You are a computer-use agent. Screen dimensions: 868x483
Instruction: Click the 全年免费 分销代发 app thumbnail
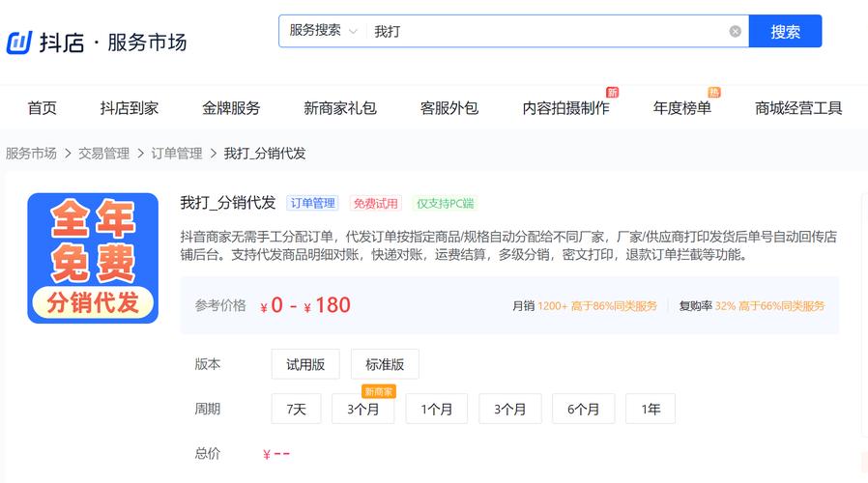[x=93, y=258]
